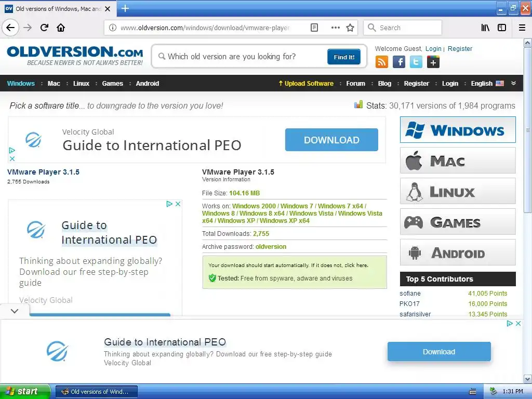Click the Login link beside Welcome Guest
This screenshot has height=399, width=532.
[x=433, y=48]
